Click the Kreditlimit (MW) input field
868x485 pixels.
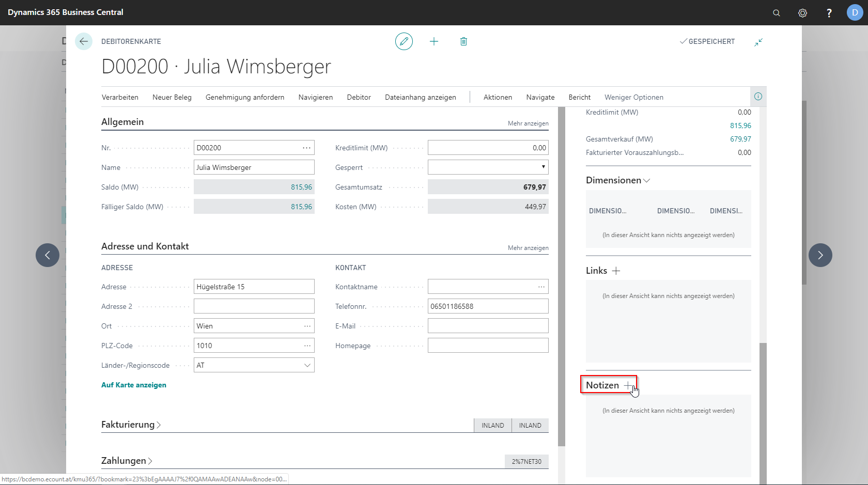pos(488,148)
